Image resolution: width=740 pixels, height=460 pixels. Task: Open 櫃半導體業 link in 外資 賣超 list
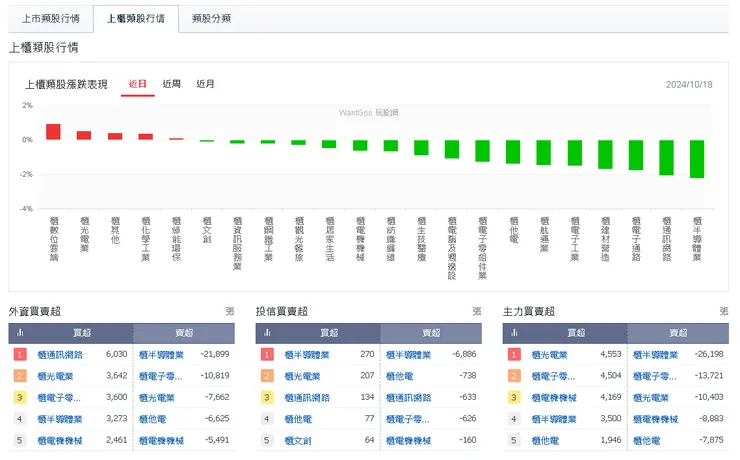coord(161,355)
